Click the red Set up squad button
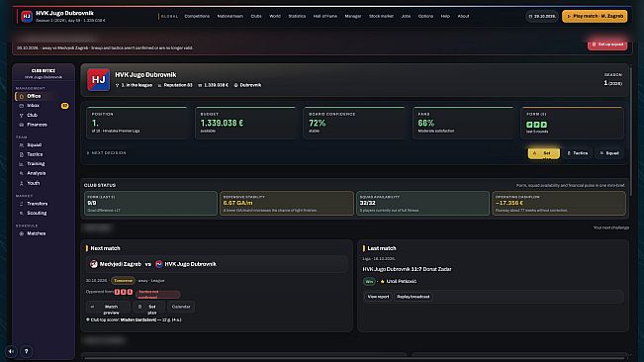This screenshot has width=644, height=362. click(x=607, y=45)
